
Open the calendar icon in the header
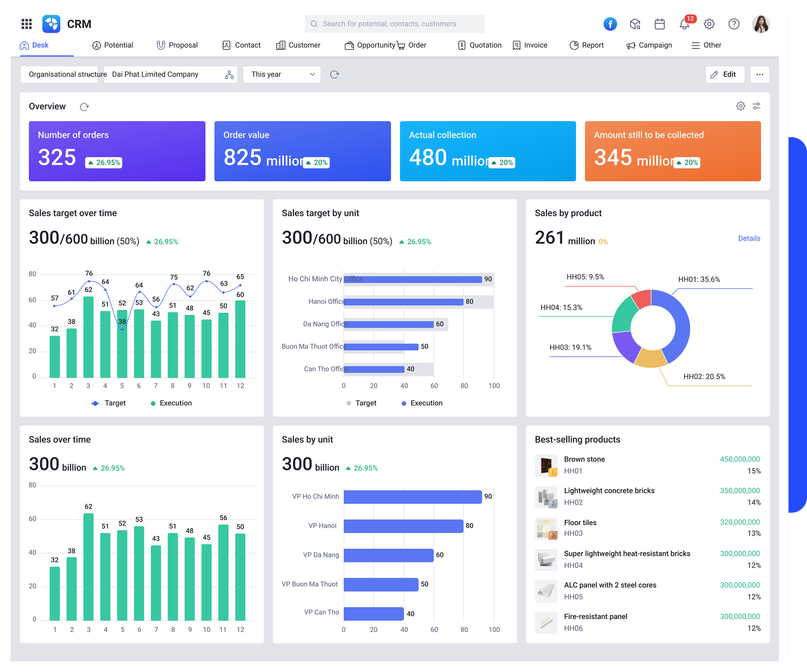coord(660,24)
